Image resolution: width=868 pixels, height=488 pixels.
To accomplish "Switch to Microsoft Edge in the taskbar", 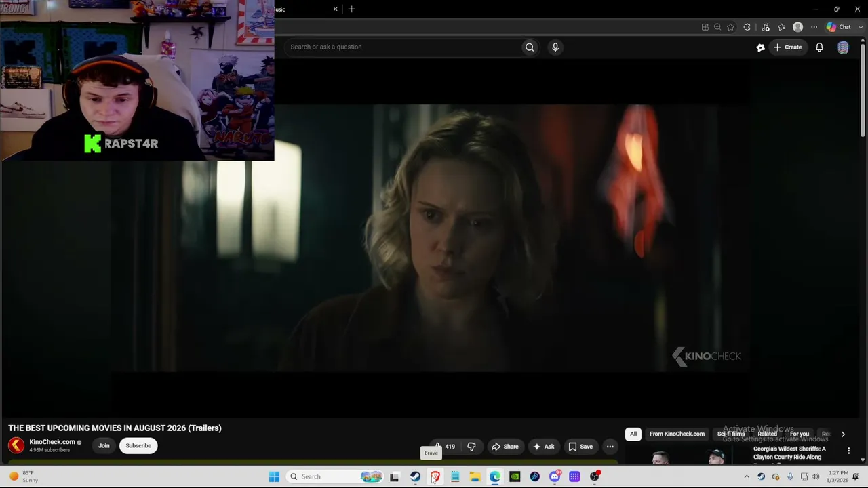I will click(495, 476).
